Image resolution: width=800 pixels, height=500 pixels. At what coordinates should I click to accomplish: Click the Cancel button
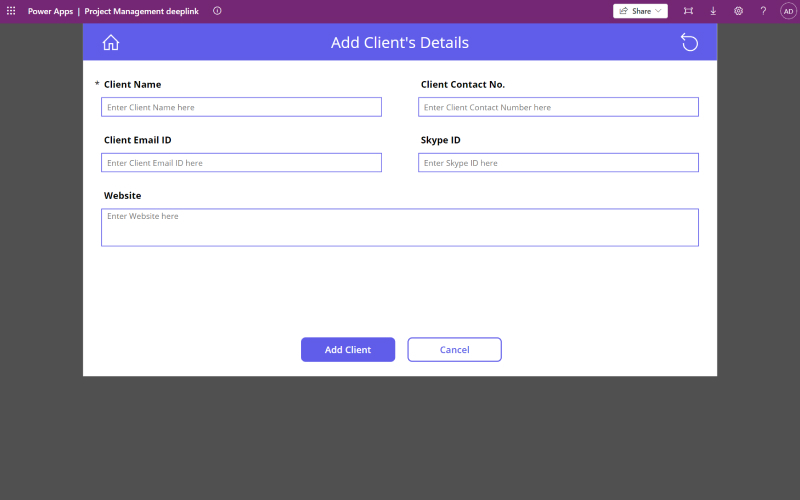(454, 349)
